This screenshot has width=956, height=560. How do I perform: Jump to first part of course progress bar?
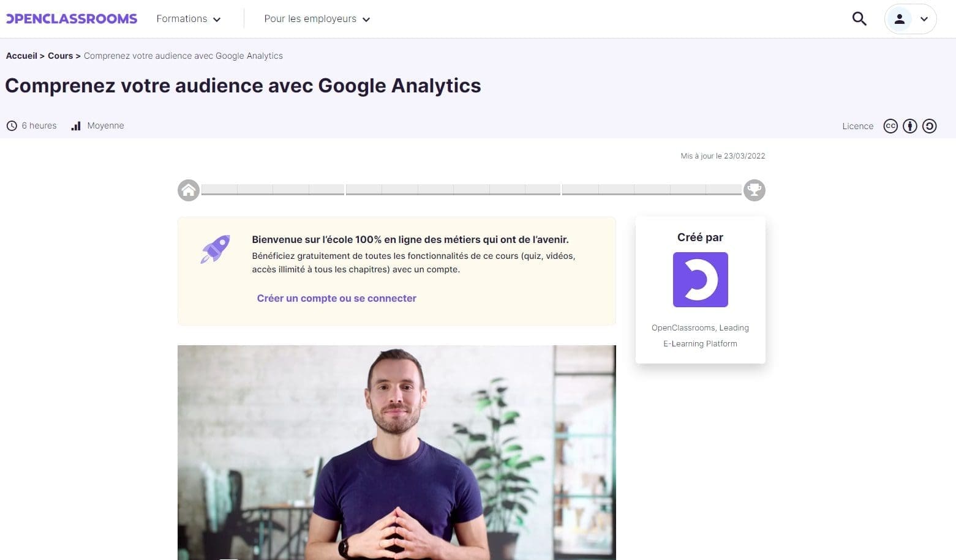coord(273,190)
